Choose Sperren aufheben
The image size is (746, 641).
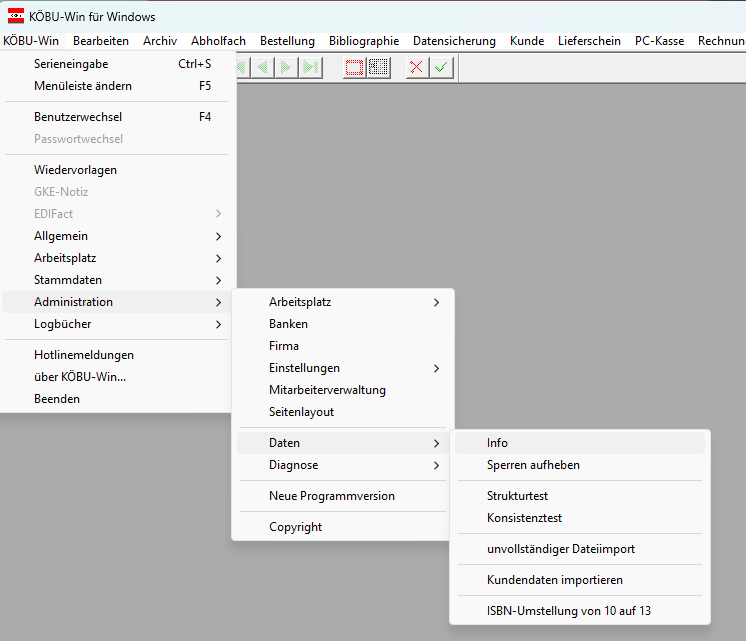[580, 465]
